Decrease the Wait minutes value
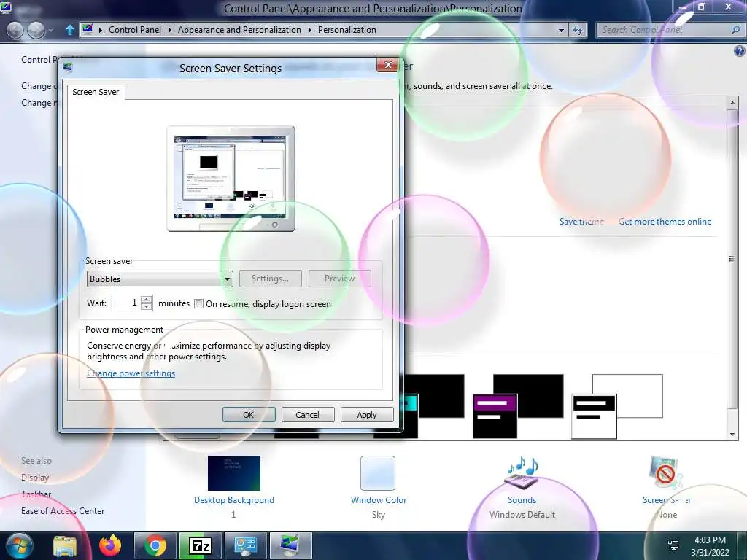 pos(147,307)
